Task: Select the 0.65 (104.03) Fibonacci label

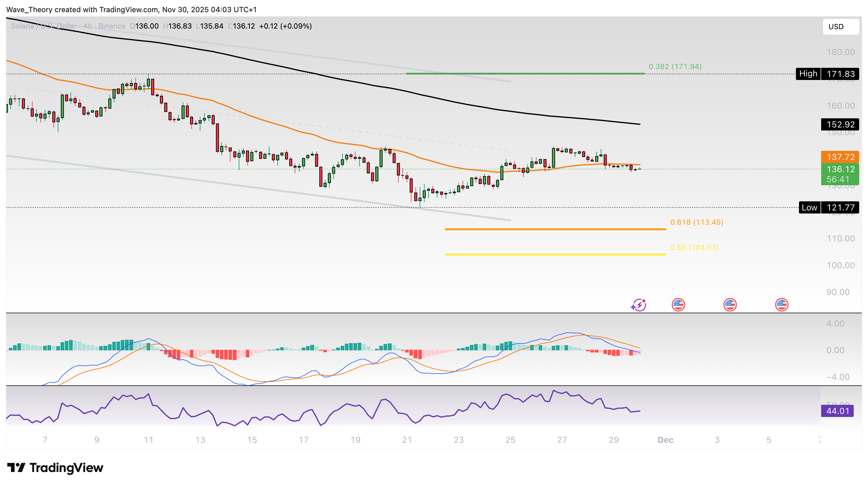Action: (x=694, y=248)
